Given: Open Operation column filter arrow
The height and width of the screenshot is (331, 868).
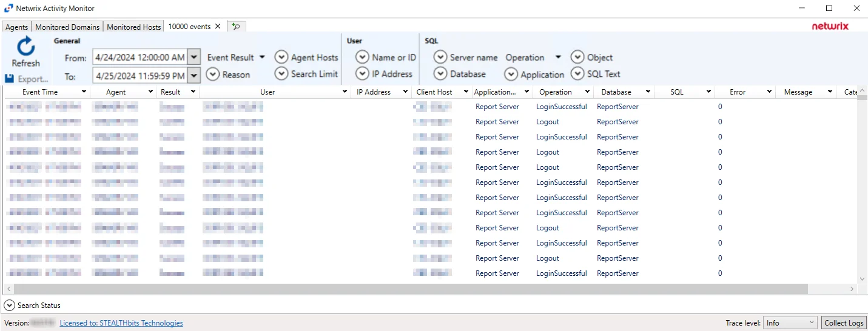Looking at the screenshot, I should click(x=587, y=92).
